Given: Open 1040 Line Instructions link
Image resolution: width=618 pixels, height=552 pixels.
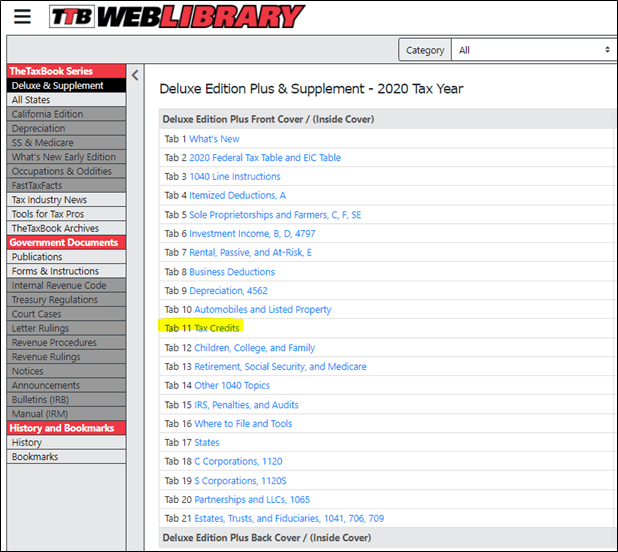Looking at the screenshot, I should click(x=235, y=177).
